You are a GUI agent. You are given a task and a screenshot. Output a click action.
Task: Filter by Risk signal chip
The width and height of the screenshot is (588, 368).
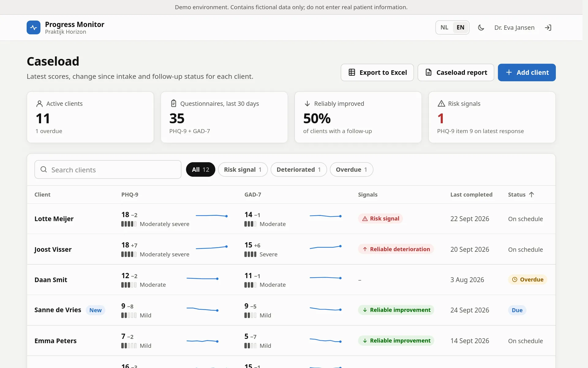(243, 169)
